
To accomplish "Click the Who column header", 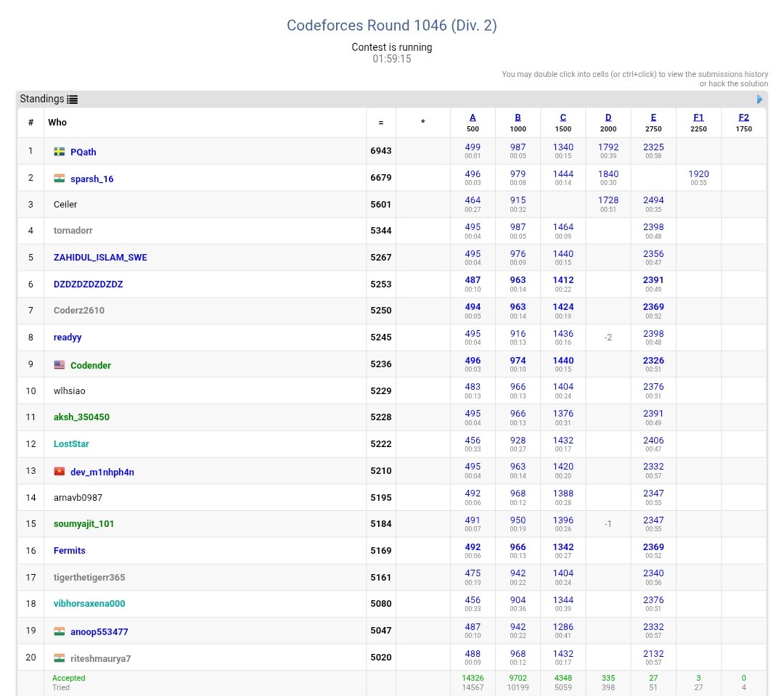I will [57, 123].
